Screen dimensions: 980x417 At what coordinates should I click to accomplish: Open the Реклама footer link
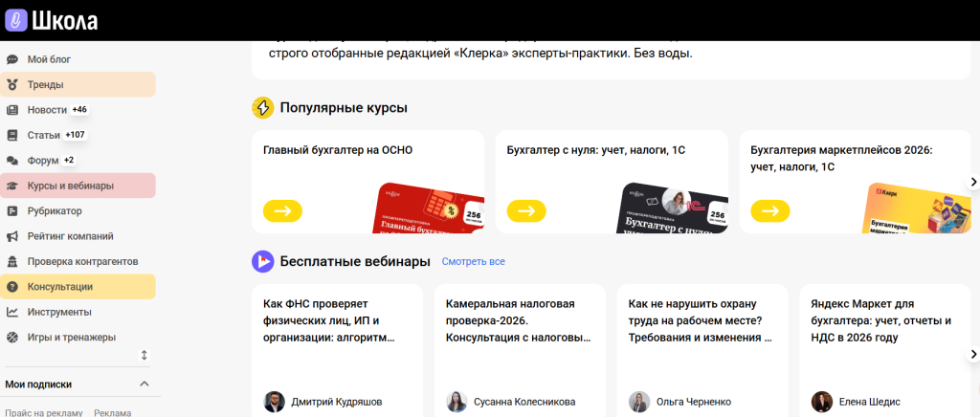click(x=113, y=413)
